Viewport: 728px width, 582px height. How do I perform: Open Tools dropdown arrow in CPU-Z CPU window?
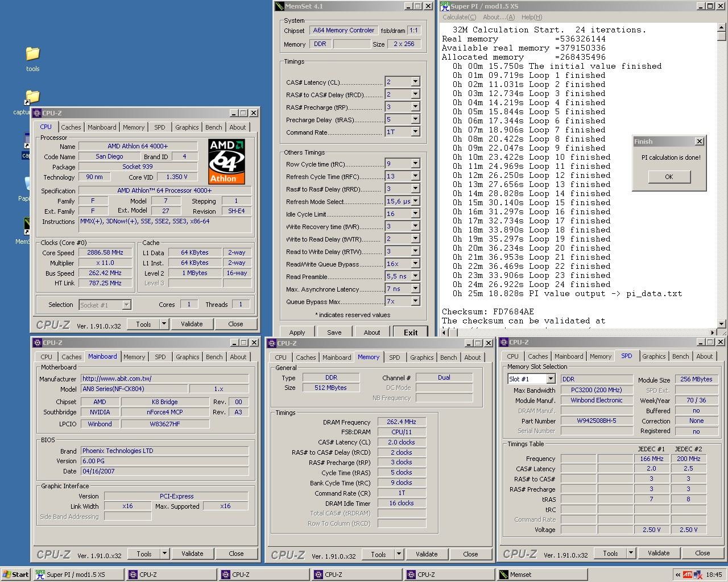[x=164, y=324]
